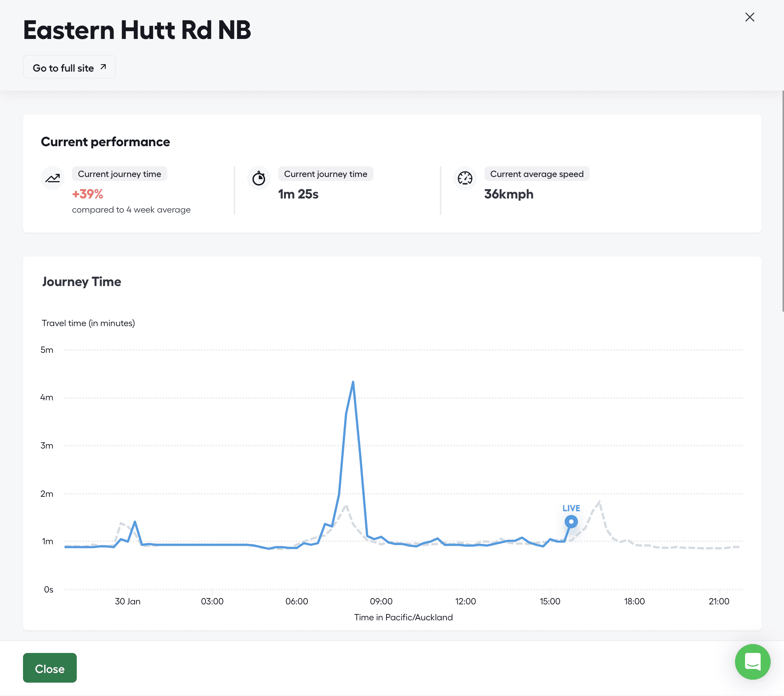This screenshot has width=784, height=696.
Task: Click the Current average speed label
Action: tap(537, 174)
